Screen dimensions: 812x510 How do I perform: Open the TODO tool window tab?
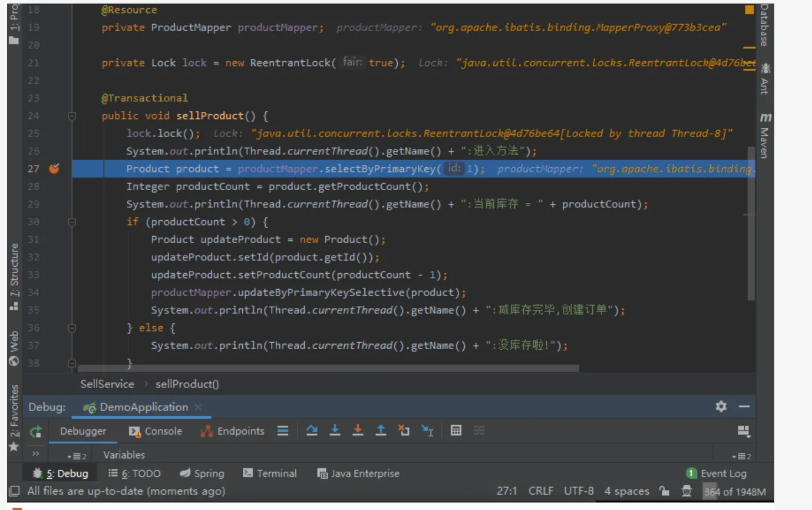coord(134,473)
